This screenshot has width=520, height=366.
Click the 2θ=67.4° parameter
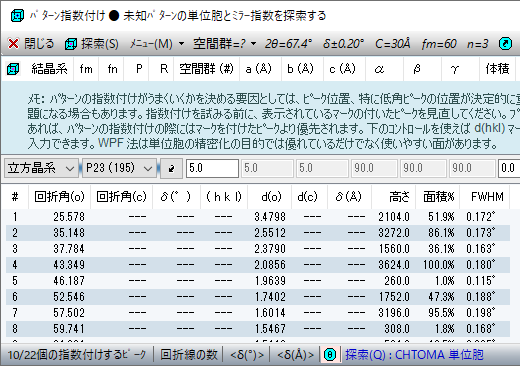pyautogui.click(x=289, y=44)
